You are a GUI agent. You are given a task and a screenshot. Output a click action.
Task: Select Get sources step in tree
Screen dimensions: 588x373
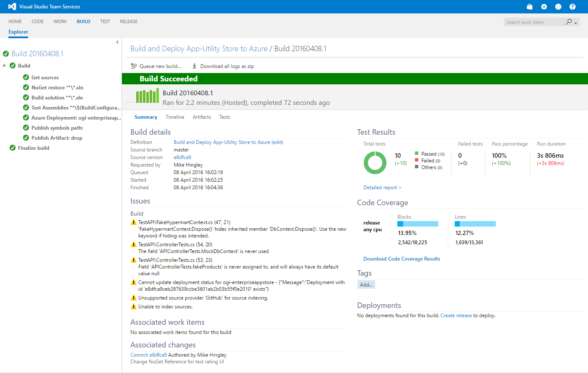(x=45, y=78)
